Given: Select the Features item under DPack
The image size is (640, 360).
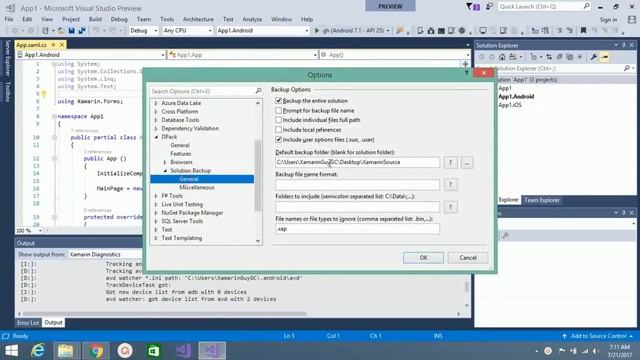Looking at the screenshot, I should click(x=181, y=153).
